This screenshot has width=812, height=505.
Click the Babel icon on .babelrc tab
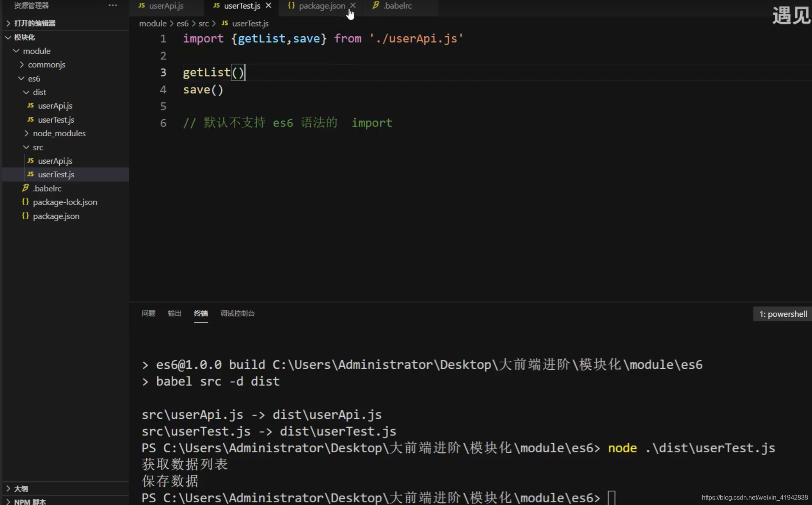click(375, 5)
